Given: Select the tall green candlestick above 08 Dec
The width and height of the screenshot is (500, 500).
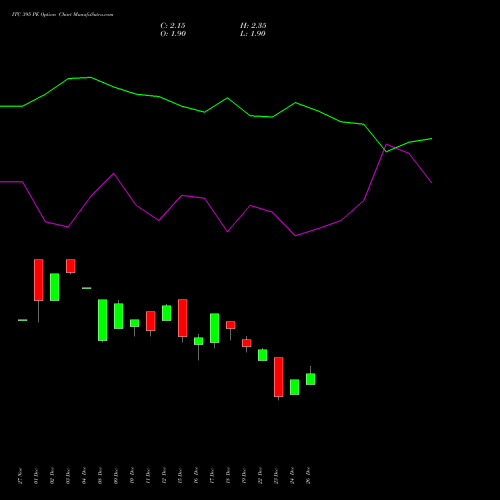Looking at the screenshot, I should [x=103, y=320].
